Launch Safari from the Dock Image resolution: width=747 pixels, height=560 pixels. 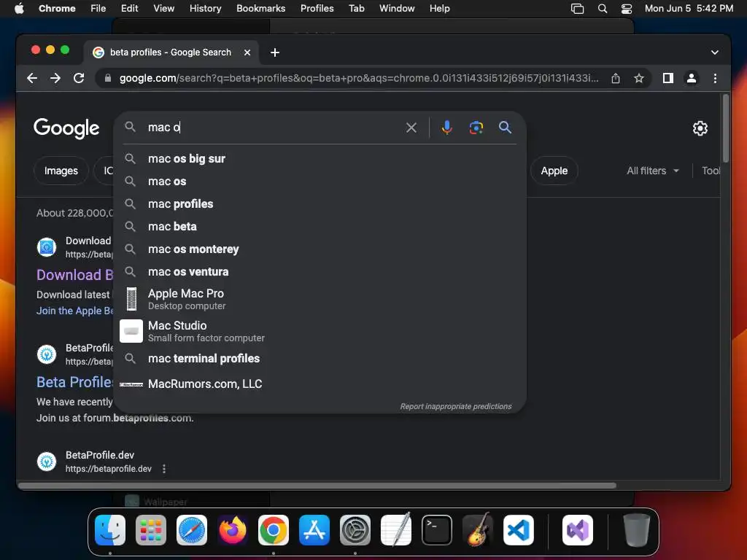click(x=192, y=530)
